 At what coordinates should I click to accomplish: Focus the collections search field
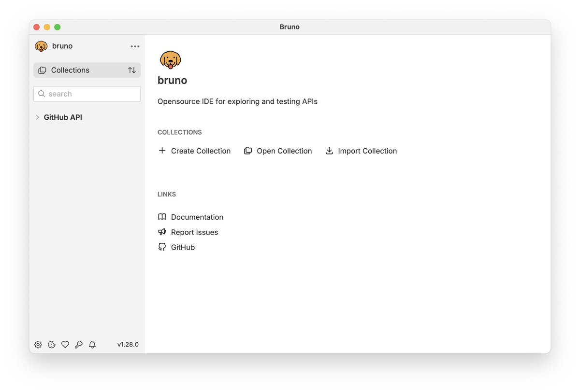(x=87, y=94)
